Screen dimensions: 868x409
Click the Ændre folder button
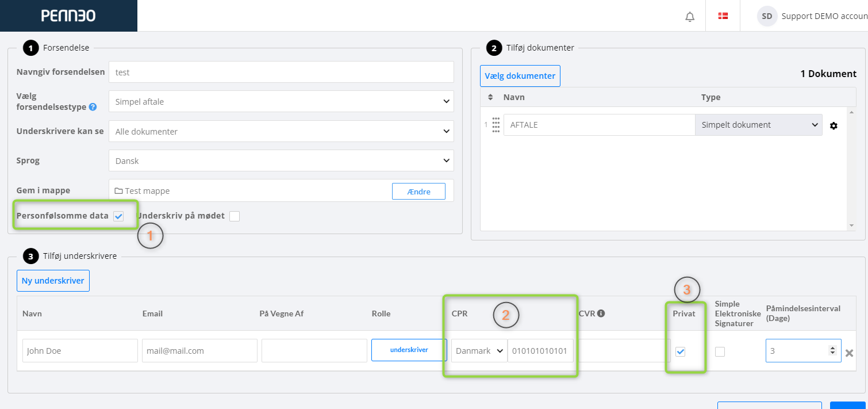[418, 191]
